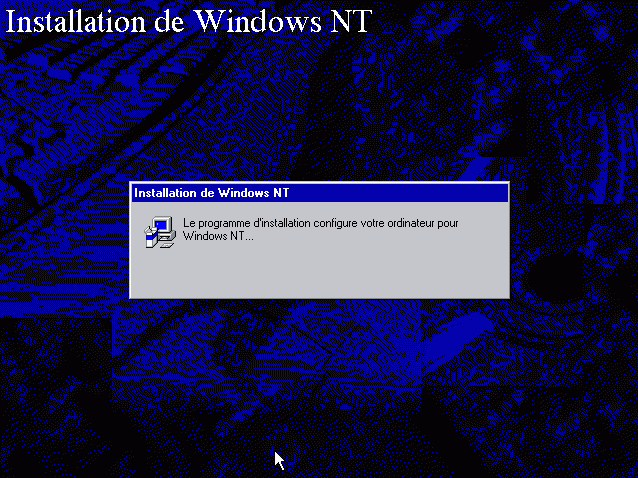The image size is (638, 478).
Task: Click "NT" in the large top heading
Action: 351,20
